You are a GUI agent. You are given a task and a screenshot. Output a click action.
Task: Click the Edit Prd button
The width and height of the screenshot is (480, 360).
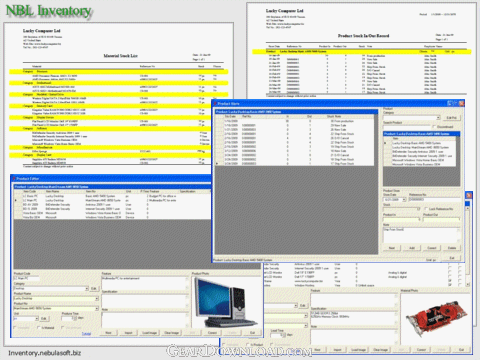click(451, 118)
